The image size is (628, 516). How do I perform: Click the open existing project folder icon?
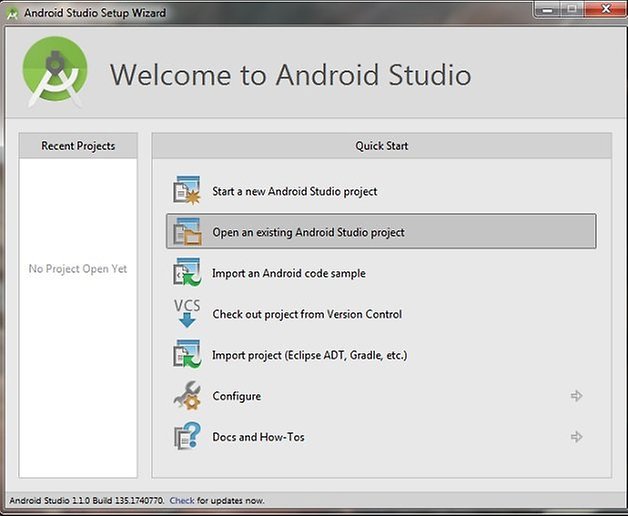coord(187,231)
